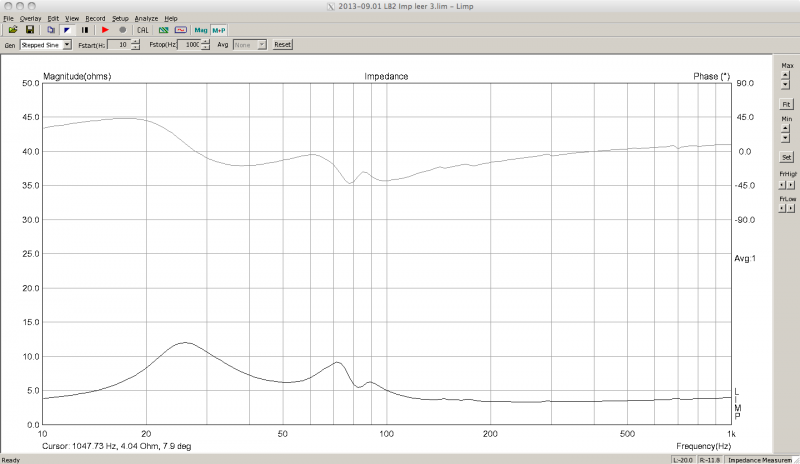The height and width of the screenshot is (464, 800).
Task: Increase Fstart value with up arrow
Action: pyautogui.click(x=136, y=42)
